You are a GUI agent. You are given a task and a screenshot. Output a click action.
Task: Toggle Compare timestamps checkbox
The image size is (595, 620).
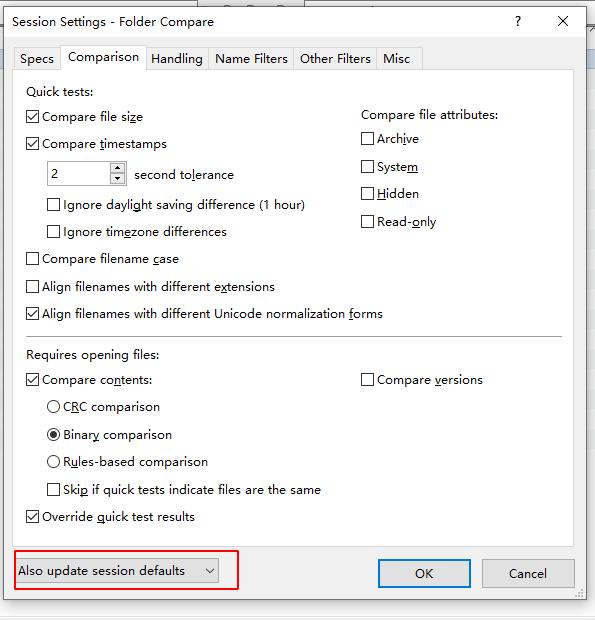pos(32,144)
